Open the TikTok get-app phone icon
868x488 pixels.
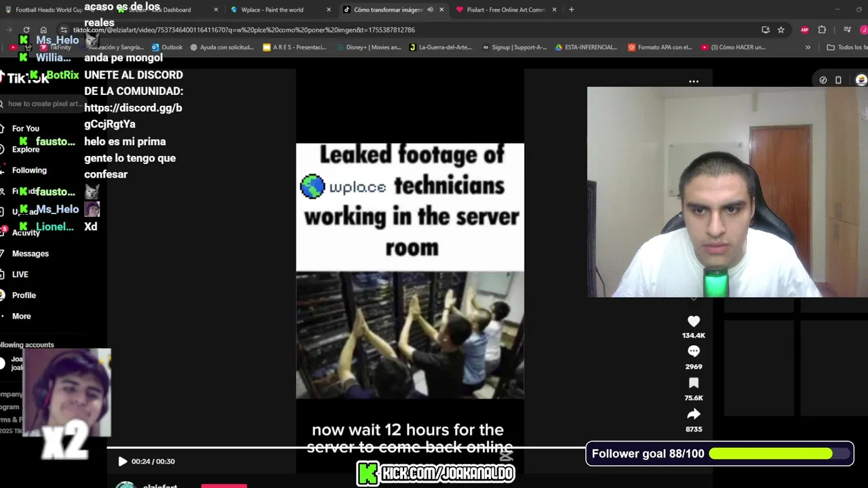(x=838, y=80)
